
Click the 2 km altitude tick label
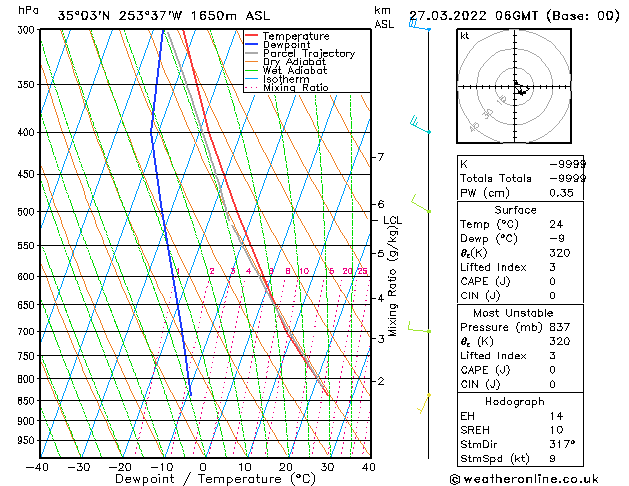(381, 381)
